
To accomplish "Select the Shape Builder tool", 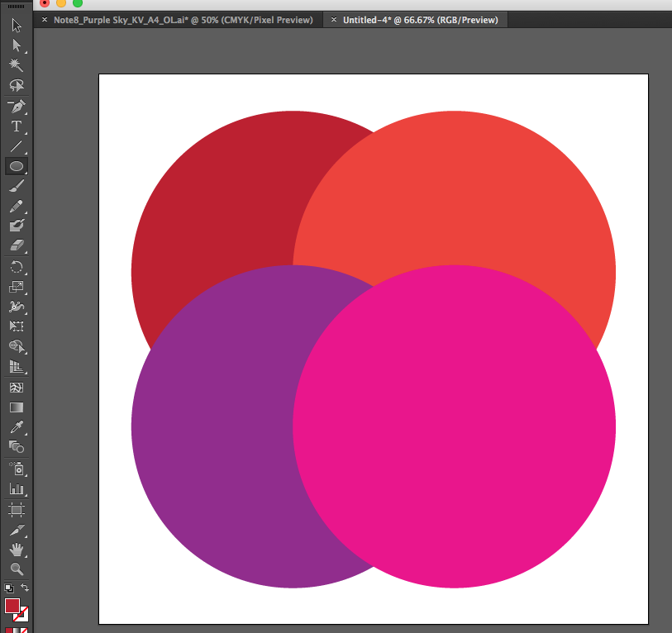I will [17, 346].
